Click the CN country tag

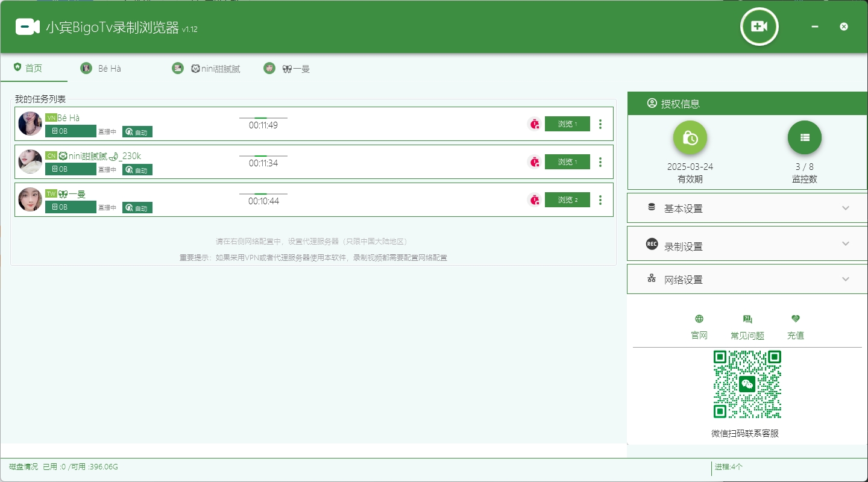tap(51, 156)
